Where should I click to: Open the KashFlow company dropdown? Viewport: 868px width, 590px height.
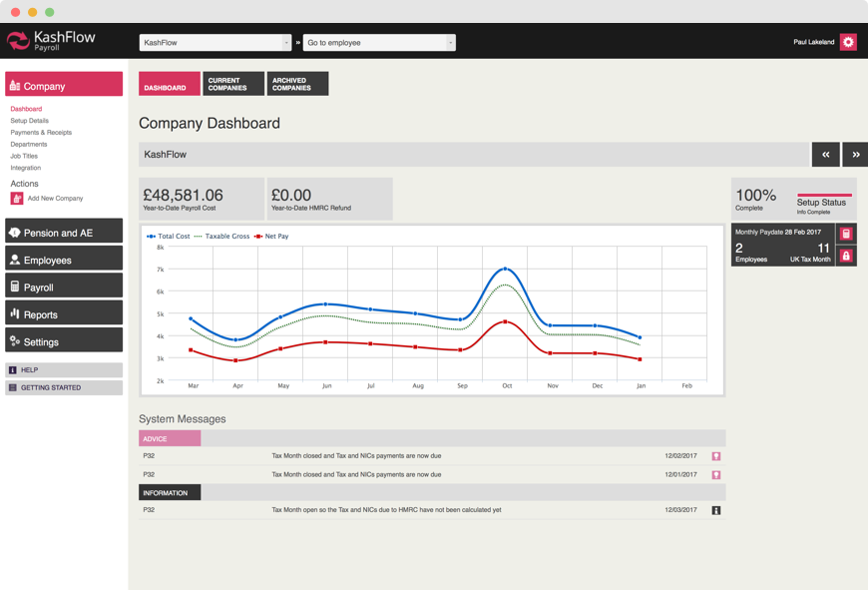tap(215, 43)
